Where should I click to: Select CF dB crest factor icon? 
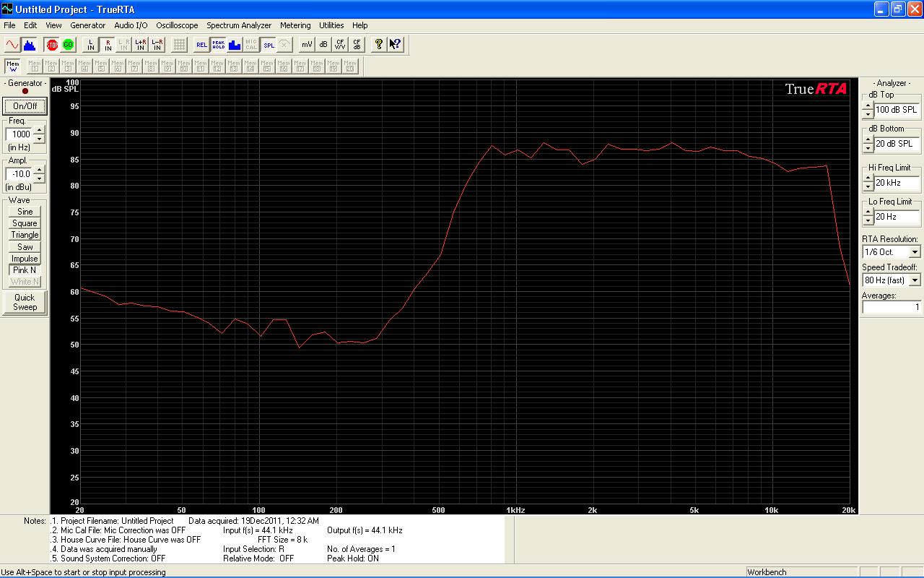click(357, 45)
